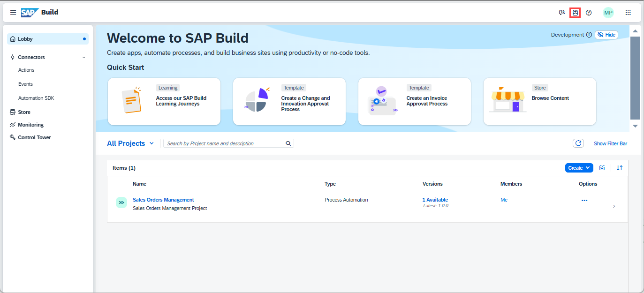This screenshot has width=644, height=293.
Task: Click the Connectors icon in sidebar
Action: pos(13,57)
